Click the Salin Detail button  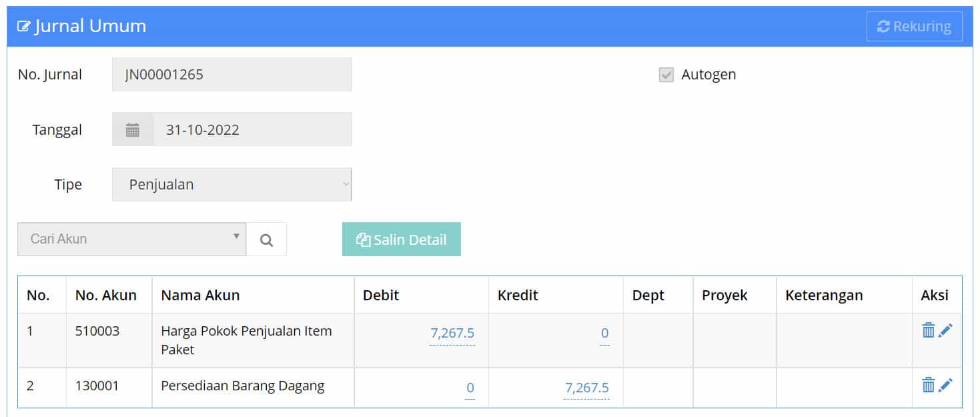point(402,240)
